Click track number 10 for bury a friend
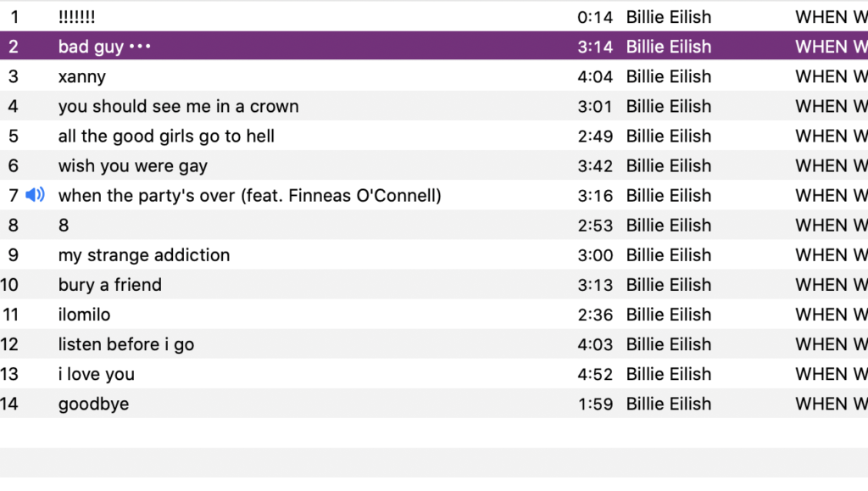 click(x=9, y=285)
